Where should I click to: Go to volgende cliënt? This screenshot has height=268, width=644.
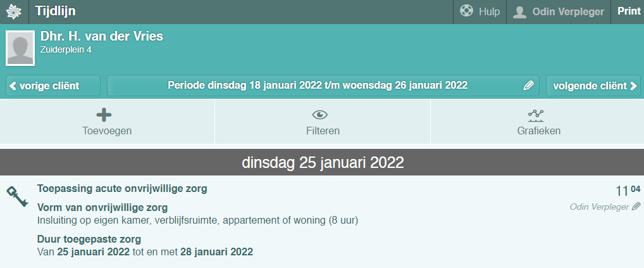pyautogui.click(x=594, y=86)
